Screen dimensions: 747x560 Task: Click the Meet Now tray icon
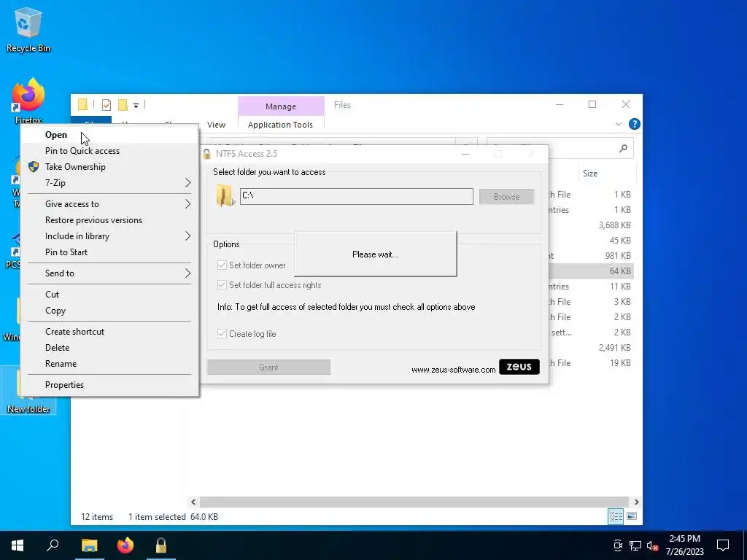tap(618, 545)
